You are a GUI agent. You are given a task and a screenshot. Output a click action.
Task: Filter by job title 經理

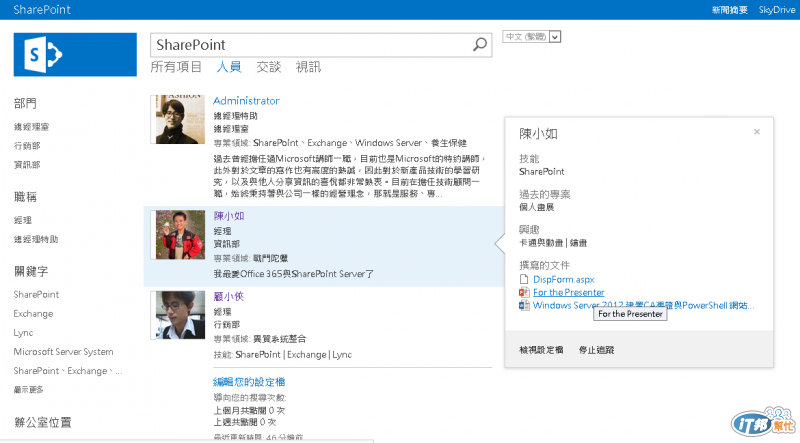coord(22,220)
